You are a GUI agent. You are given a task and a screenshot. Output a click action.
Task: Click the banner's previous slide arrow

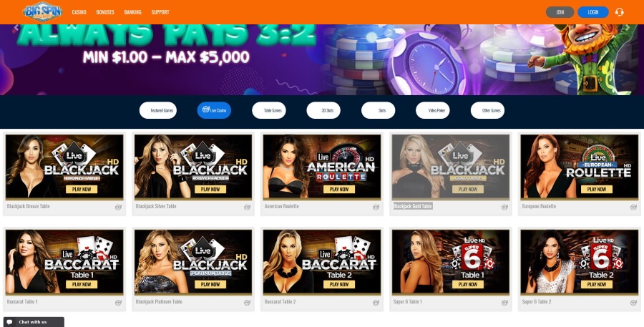point(16,27)
